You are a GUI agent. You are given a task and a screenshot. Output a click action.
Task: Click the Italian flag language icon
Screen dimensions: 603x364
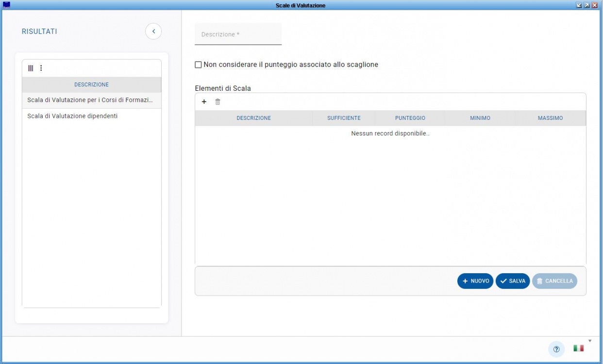tap(578, 348)
